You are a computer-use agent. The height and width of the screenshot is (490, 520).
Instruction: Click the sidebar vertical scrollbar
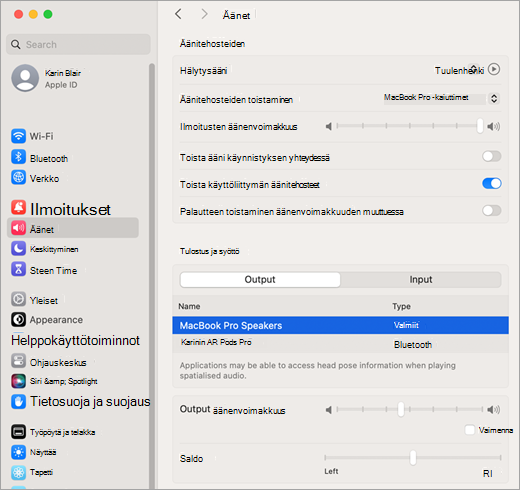click(x=152, y=276)
